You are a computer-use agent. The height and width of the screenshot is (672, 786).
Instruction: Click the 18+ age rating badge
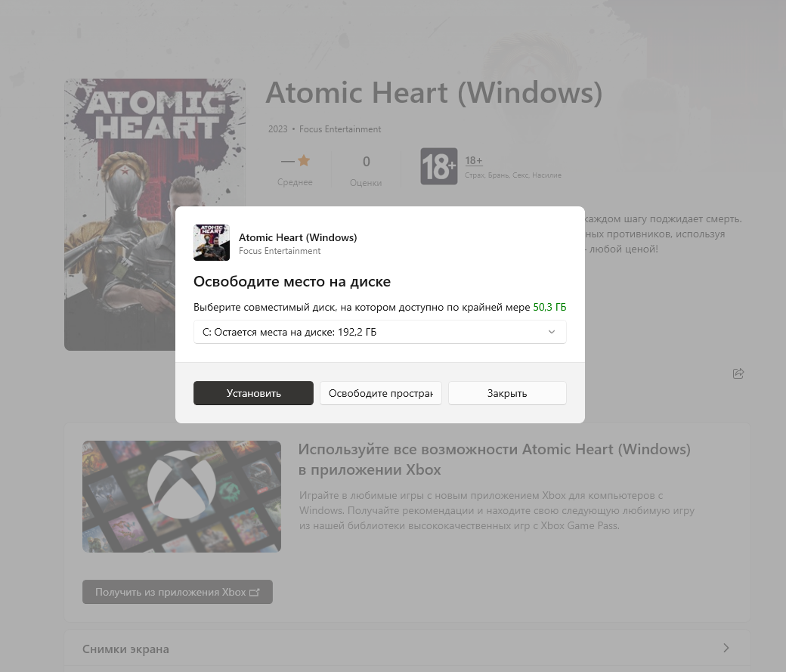click(x=438, y=166)
